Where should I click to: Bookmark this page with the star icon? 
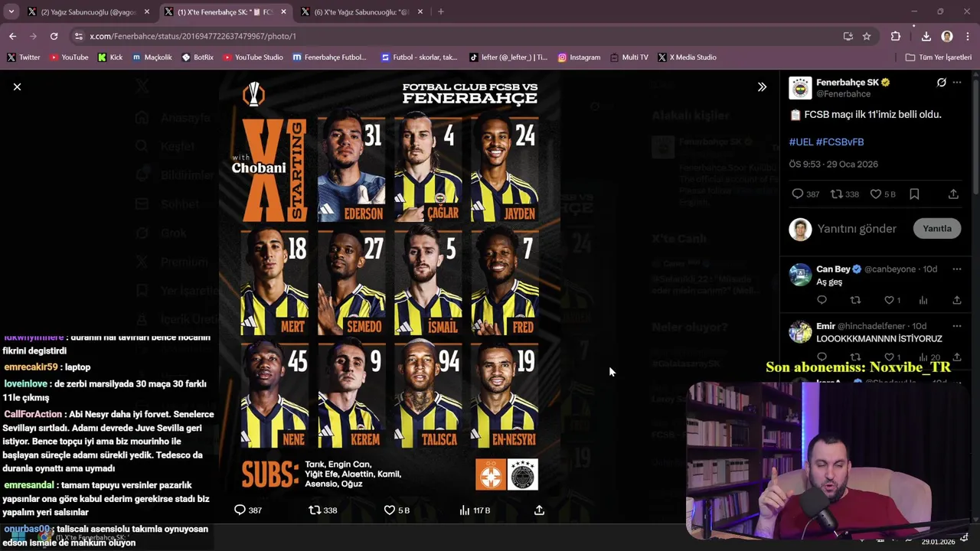tap(867, 36)
